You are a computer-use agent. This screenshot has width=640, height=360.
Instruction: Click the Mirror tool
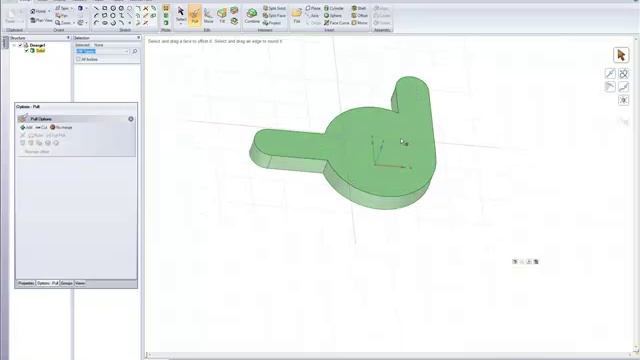click(360, 23)
